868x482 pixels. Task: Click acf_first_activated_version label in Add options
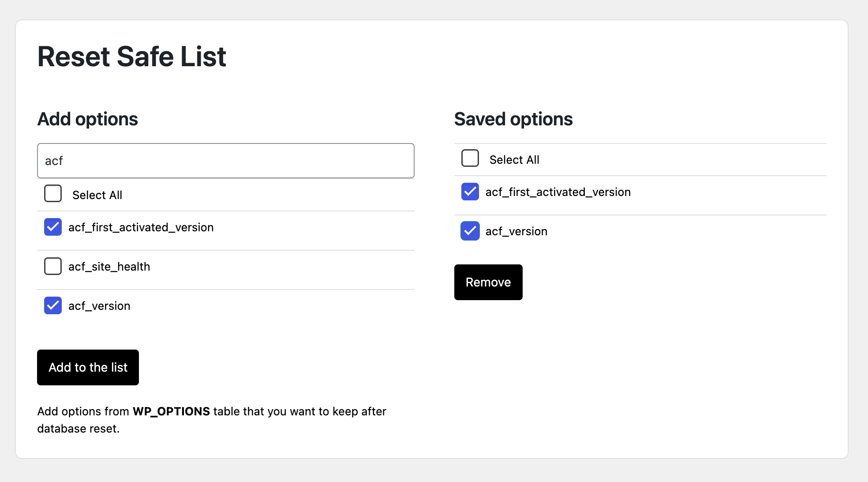pyautogui.click(x=141, y=227)
